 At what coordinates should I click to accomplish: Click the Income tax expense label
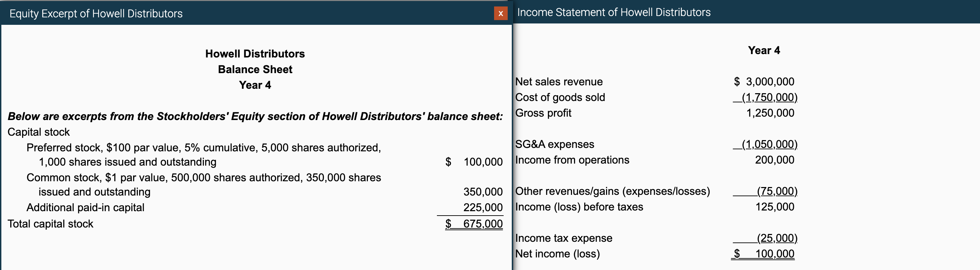563,238
